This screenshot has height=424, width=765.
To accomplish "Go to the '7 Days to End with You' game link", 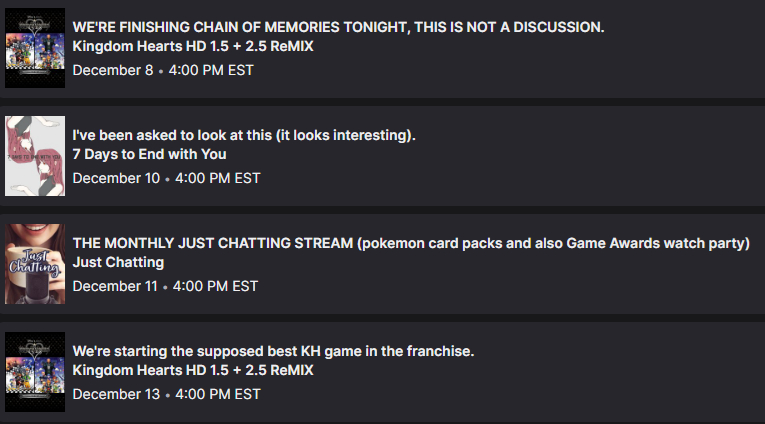I will 150,154.
